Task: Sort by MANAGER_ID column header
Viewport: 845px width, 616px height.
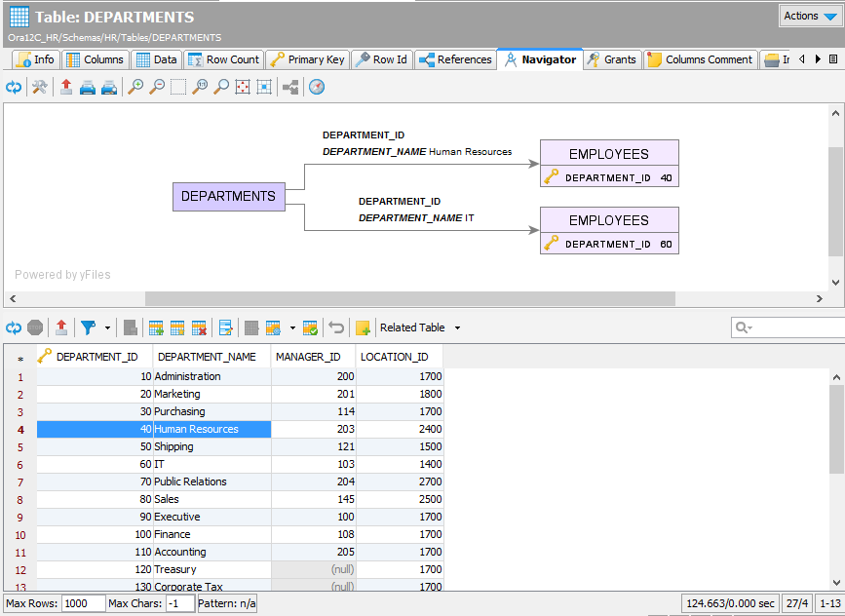Action: [313, 357]
